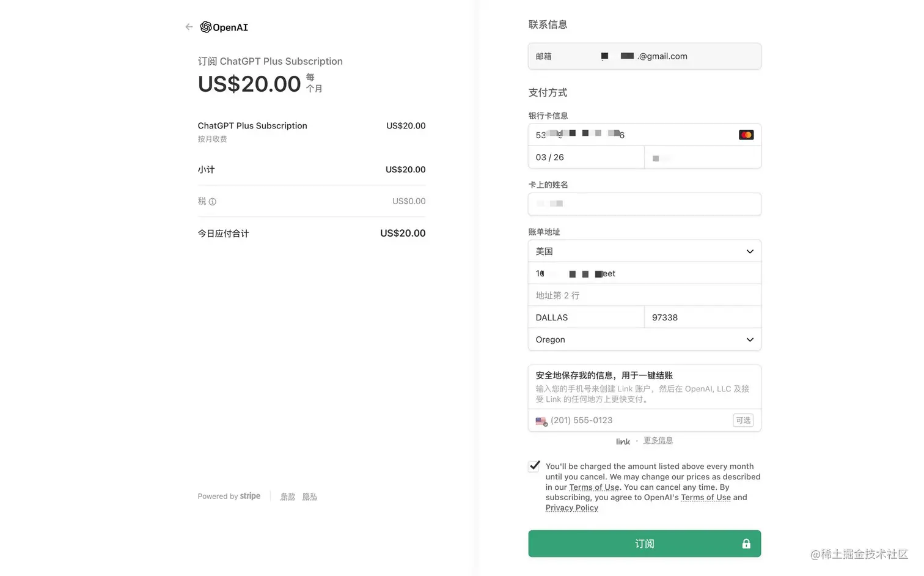Click the green 订阅 subscribe button
The width and height of the screenshot is (924, 576).
click(x=645, y=544)
